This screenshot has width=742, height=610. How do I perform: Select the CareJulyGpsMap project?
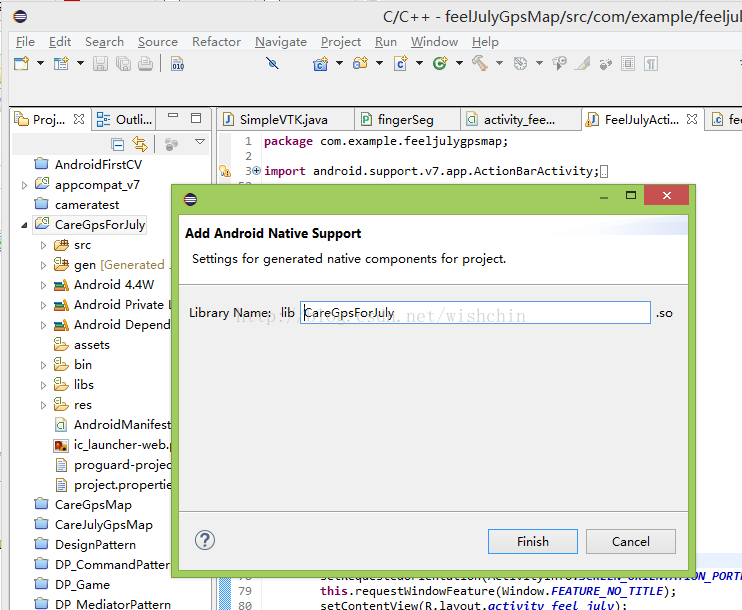tap(94, 525)
